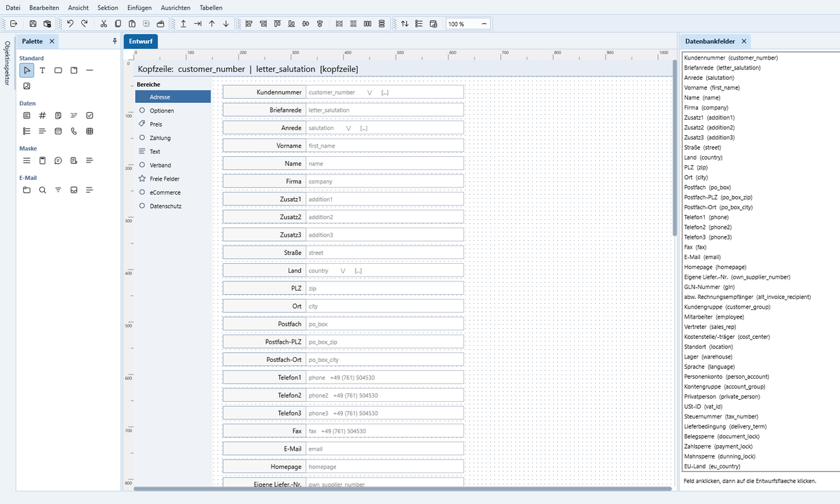
Task: Select the number field icon under Daten
Action: 42,115
